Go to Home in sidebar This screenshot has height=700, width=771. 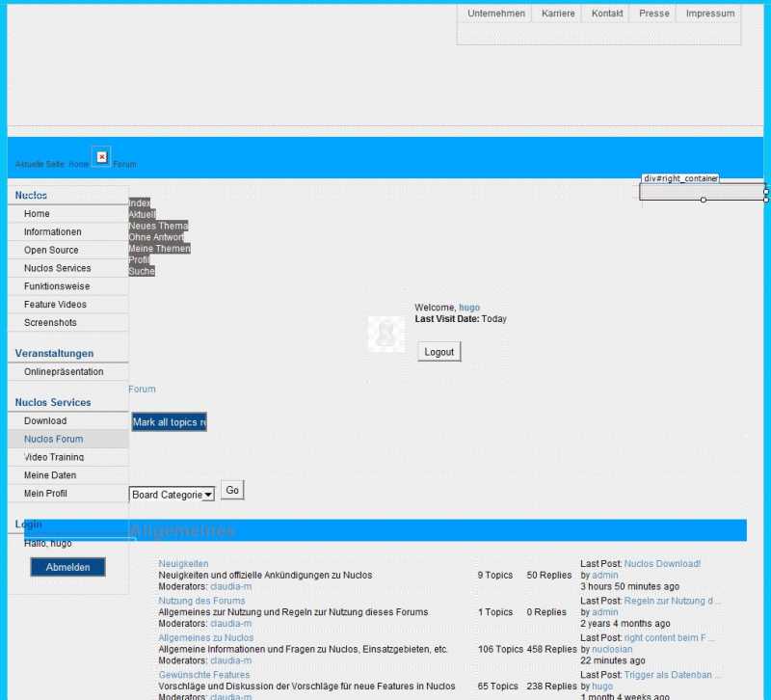click(67, 213)
